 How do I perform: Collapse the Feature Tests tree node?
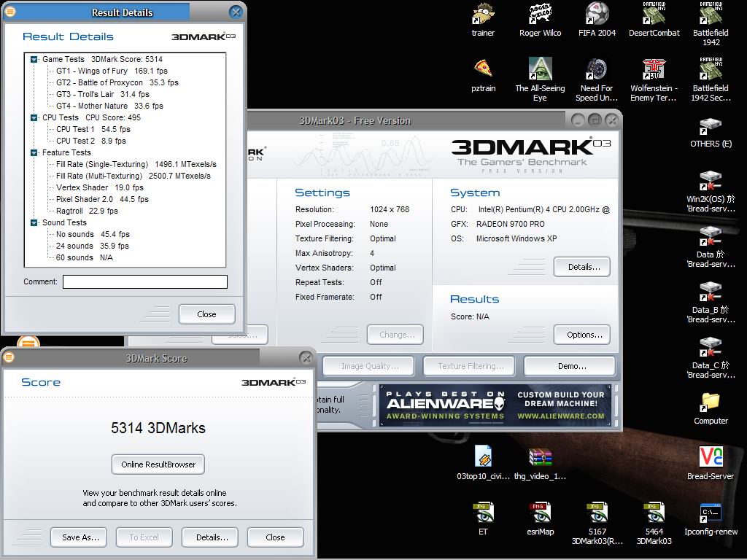point(34,153)
